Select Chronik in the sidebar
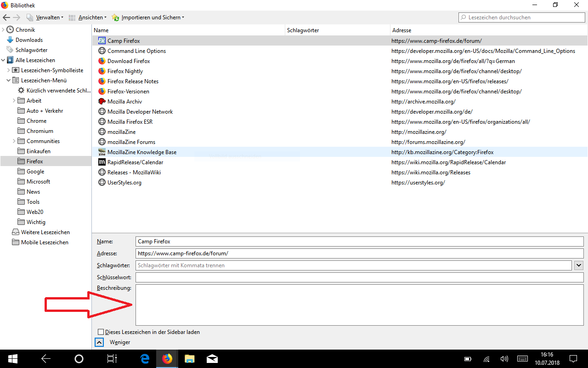Viewport: 588px width, 368px height. pos(25,30)
